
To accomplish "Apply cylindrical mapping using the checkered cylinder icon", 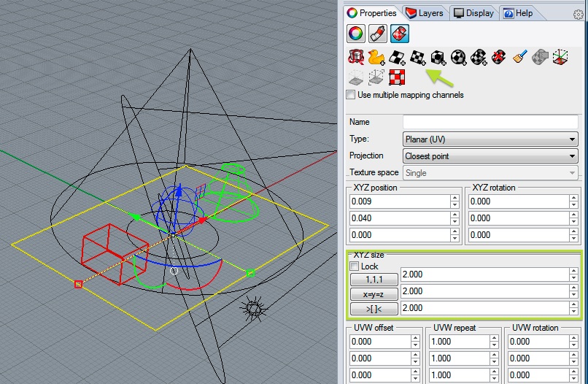I will pos(479,57).
